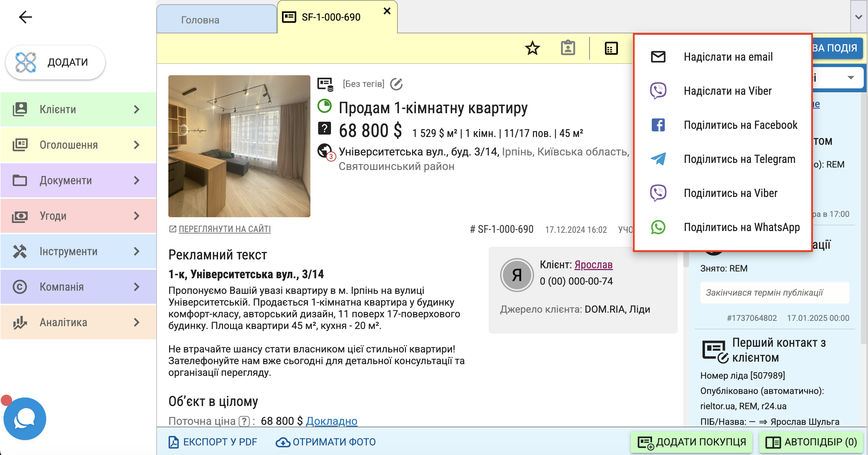Open the support chat bubble

(x=25, y=419)
